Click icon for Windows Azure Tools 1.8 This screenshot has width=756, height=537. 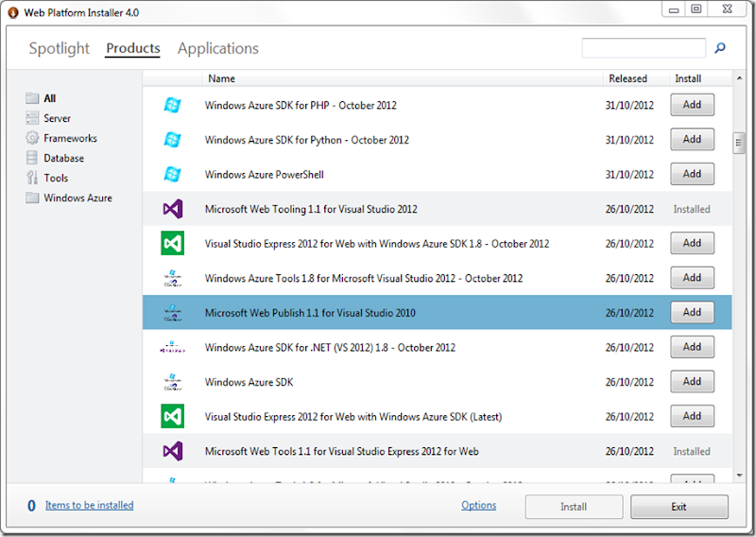click(173, 278)
